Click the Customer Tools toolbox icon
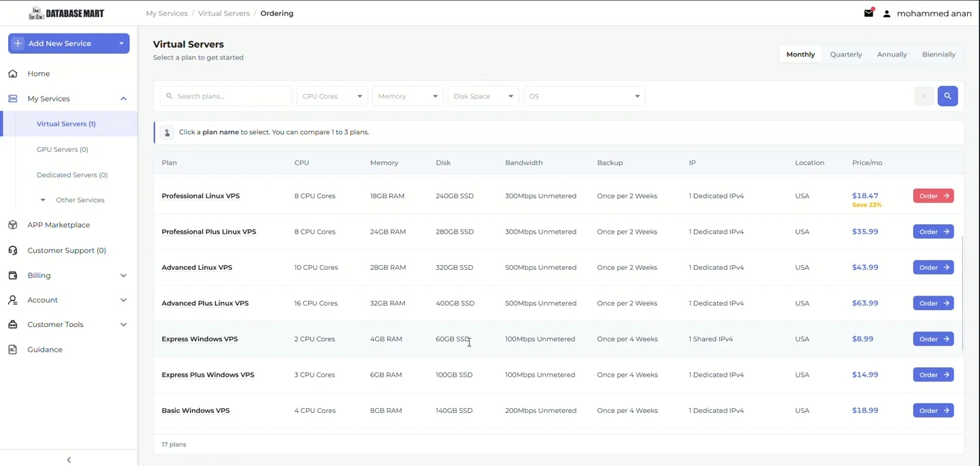The width and height of the screenshot is (980, 466). (x=13, y=324)
